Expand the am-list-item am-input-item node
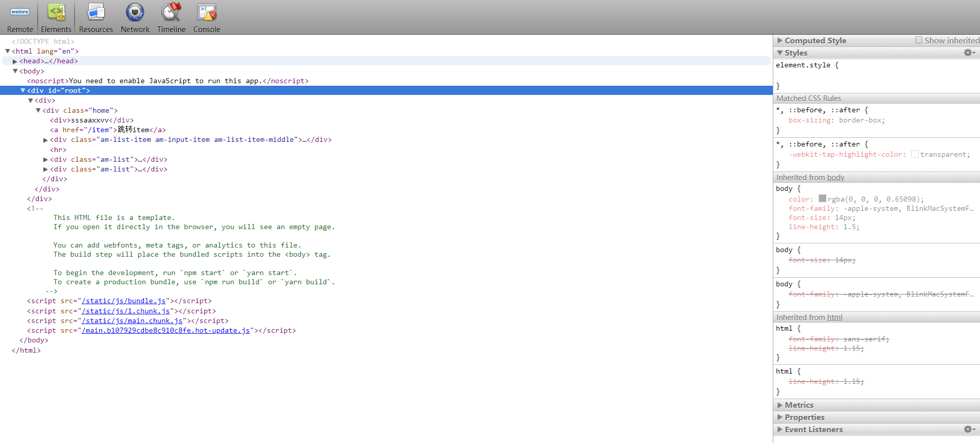980x443 pixels. (x=46, y=140)
